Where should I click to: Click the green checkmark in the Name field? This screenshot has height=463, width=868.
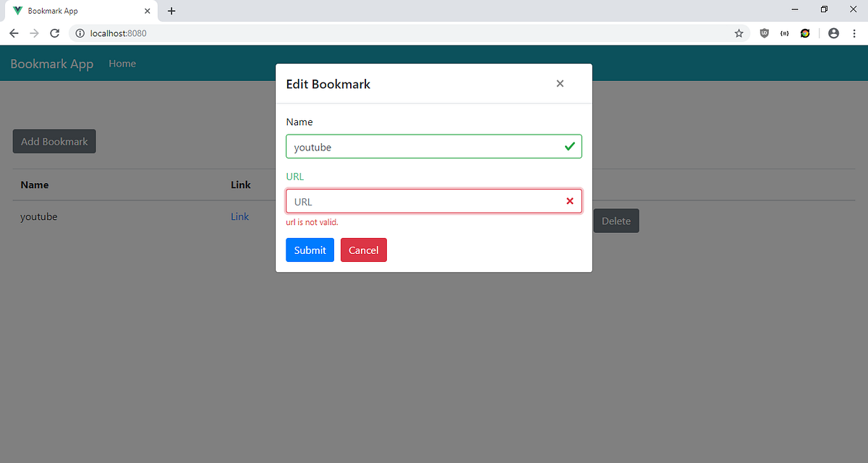point(569,146)
